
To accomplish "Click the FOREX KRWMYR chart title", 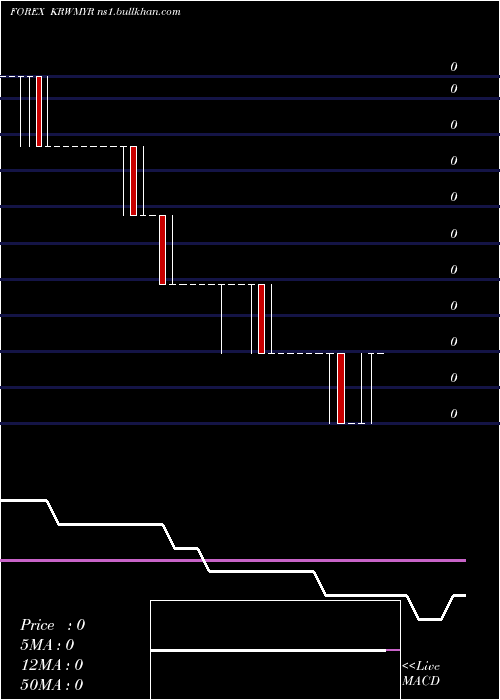I will coord(96,12).
